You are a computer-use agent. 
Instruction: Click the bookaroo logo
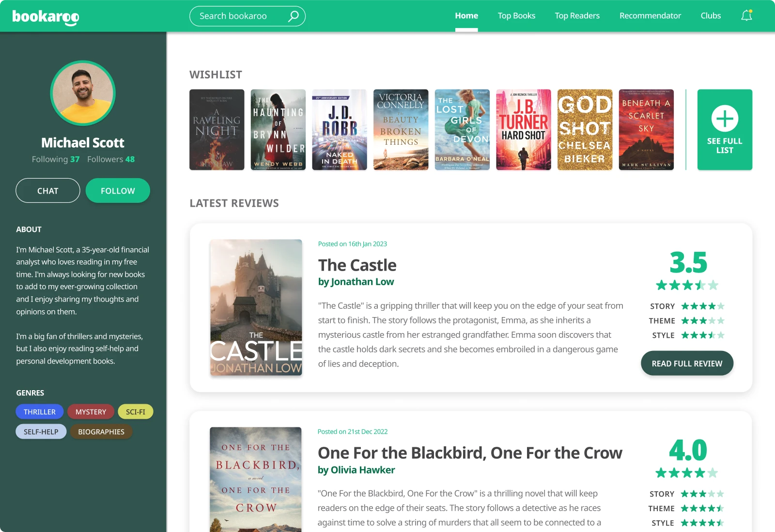point(45,15)
